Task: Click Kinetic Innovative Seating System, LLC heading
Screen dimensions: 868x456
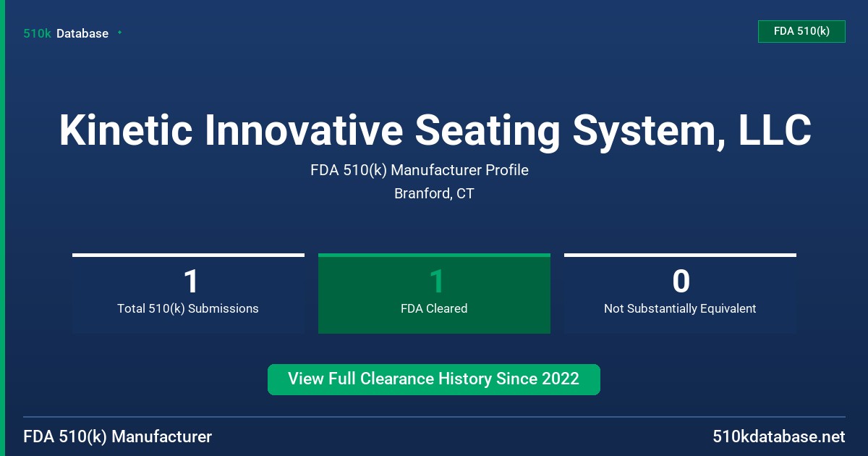Action: click(x=435, y=130)
